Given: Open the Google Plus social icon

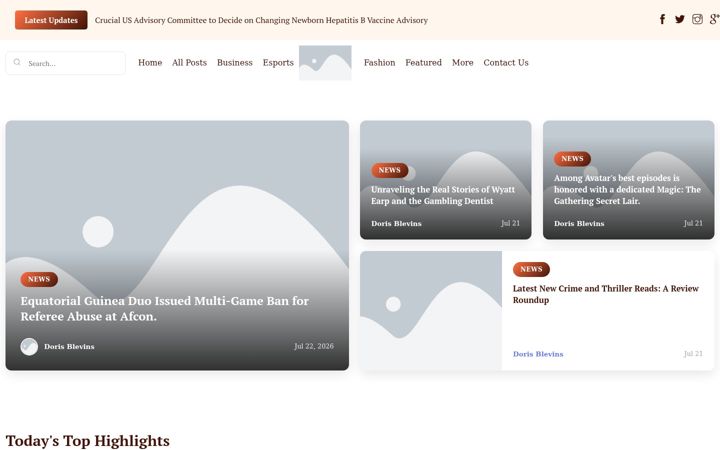Looking at the screenshot, I should [x=714, y=19].
